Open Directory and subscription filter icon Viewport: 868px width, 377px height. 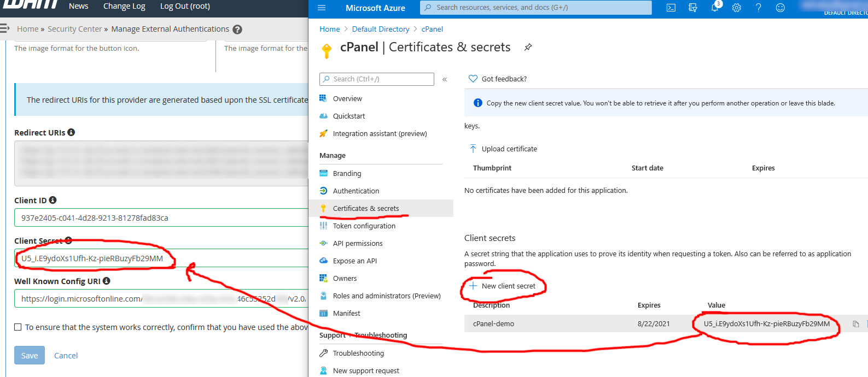pyautogui.click(x=693, y=8)
